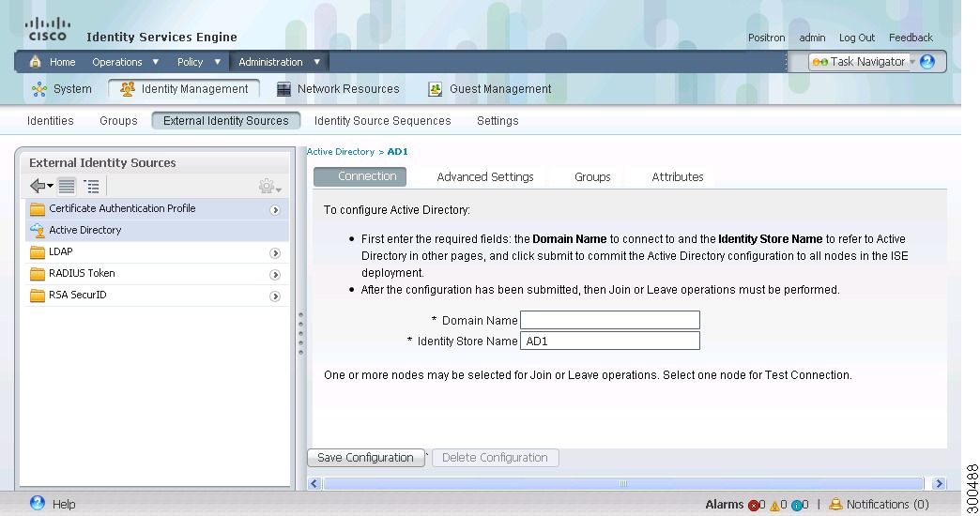This screenshot has width=980, height=516.
Task: Open the Task Navigator dropdown arrow
Action: pos(912,62)
